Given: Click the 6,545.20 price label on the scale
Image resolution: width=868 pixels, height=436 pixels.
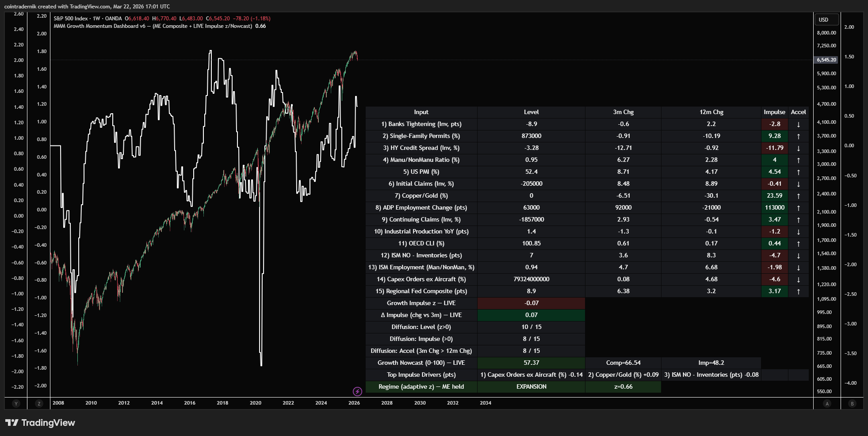Looking at the screenshot, I should click(x=826, y=59).
